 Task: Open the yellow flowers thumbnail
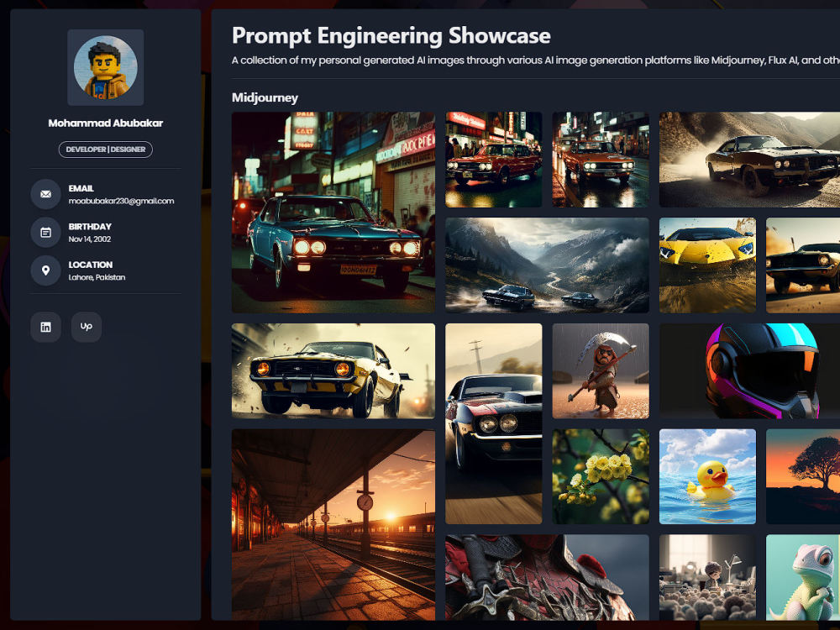pos(601,477)
